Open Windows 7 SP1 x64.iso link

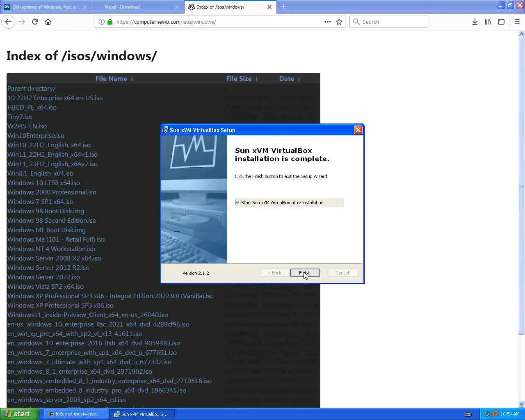point(40,201)
